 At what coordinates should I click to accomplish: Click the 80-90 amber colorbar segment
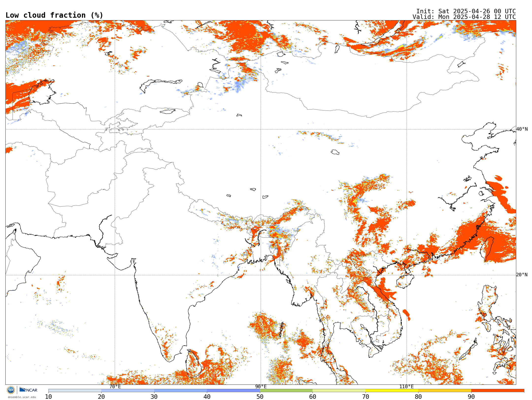[x=445, y=391]
